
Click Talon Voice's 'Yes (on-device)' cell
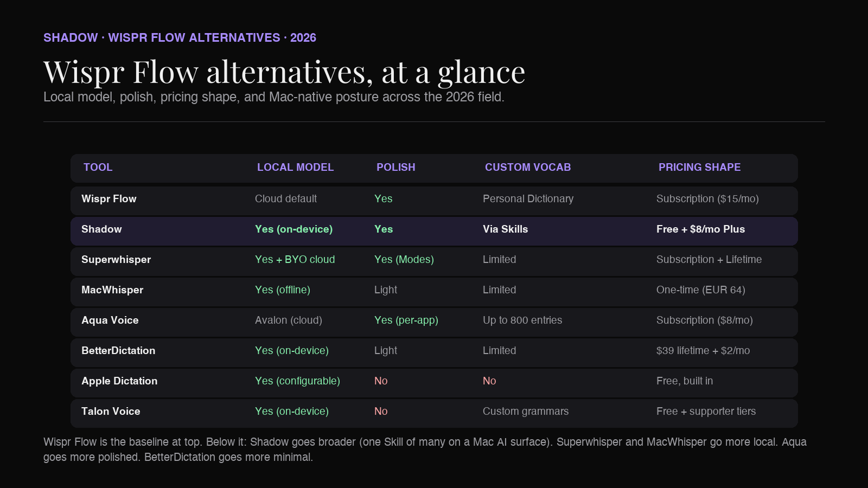292,412
